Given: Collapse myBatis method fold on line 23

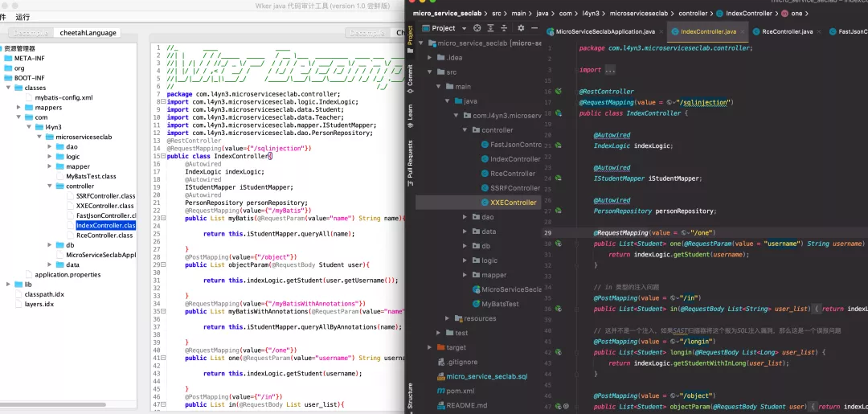Looking at the screenshot, I should point(164,219).
